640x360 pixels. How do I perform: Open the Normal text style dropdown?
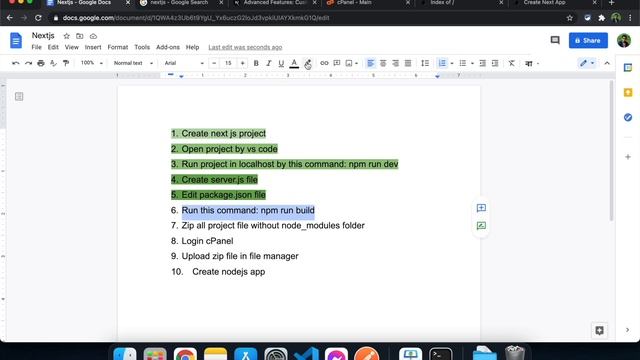tap(133, 63)
